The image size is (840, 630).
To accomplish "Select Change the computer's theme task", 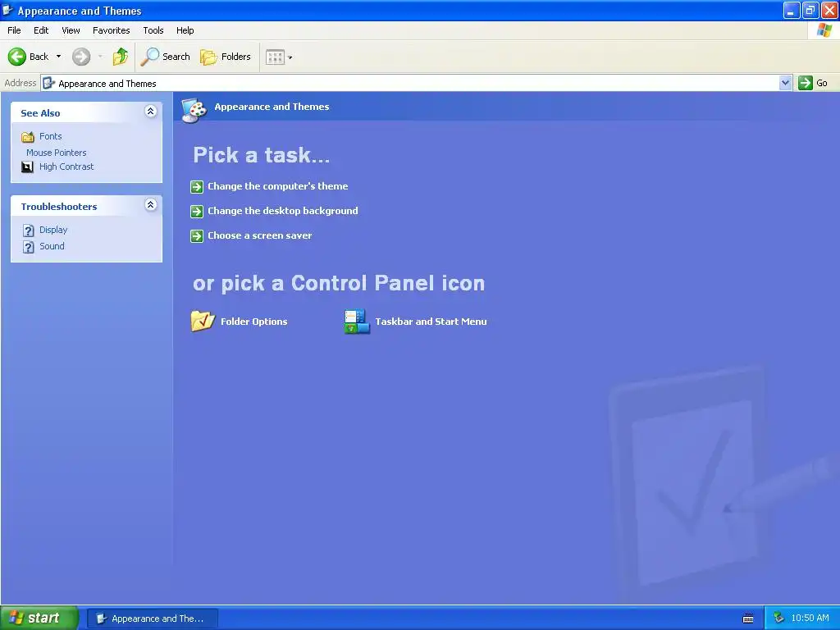I will point(277,186).
